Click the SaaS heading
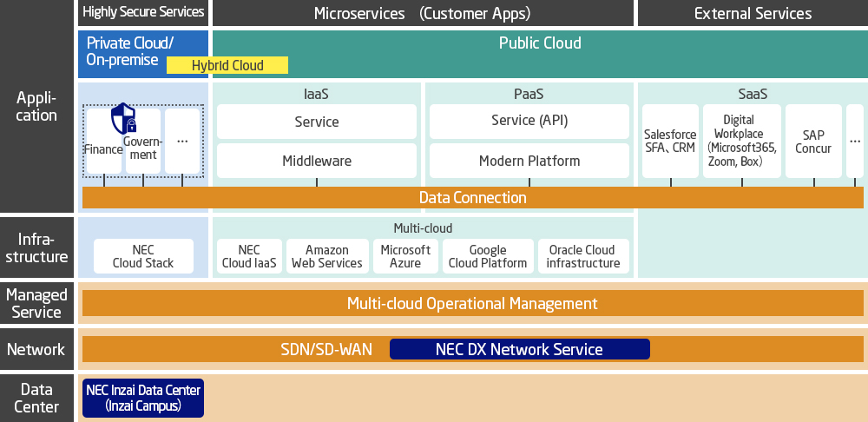 (x=753, y=94)
